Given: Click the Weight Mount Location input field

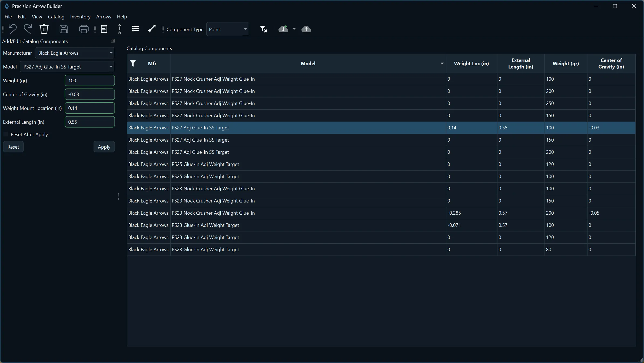Looking at the screenshot, I should tap(90, 108).
